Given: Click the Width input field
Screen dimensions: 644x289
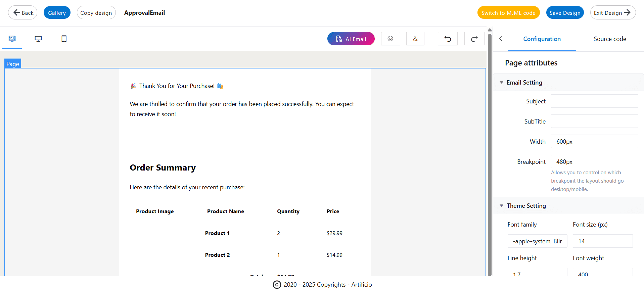Looking at the screenshot, I should pyautogui.click(x=594, y=141).
